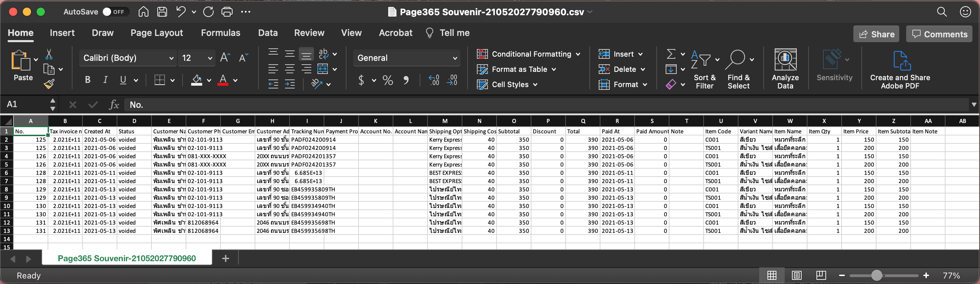
Task: Open Find & Select
Action: (739, 69)
